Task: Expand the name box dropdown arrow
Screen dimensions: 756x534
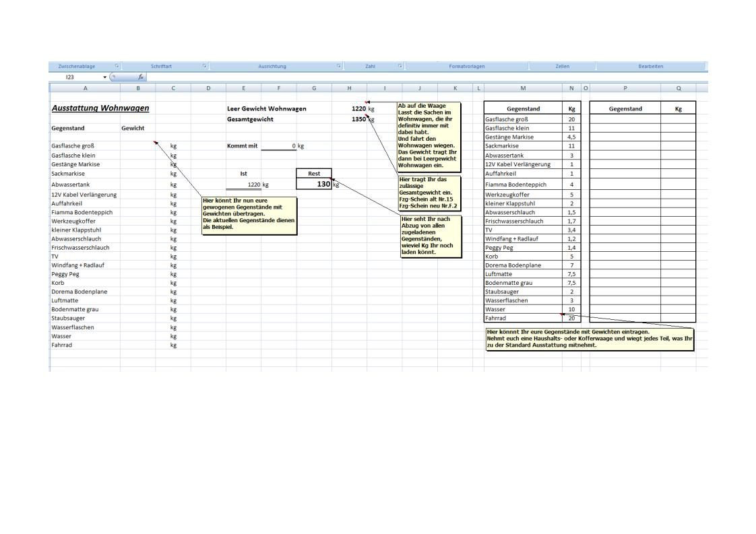Action: [104, 77]
